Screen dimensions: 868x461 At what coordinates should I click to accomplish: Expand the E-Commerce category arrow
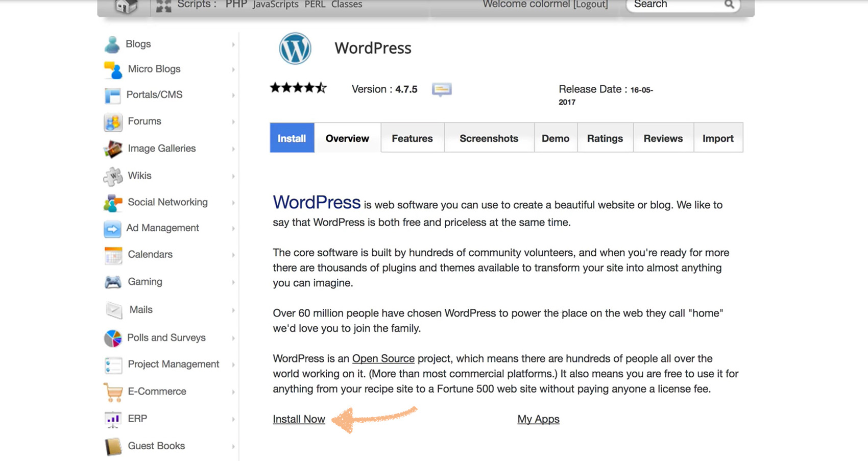coord(233,392)
